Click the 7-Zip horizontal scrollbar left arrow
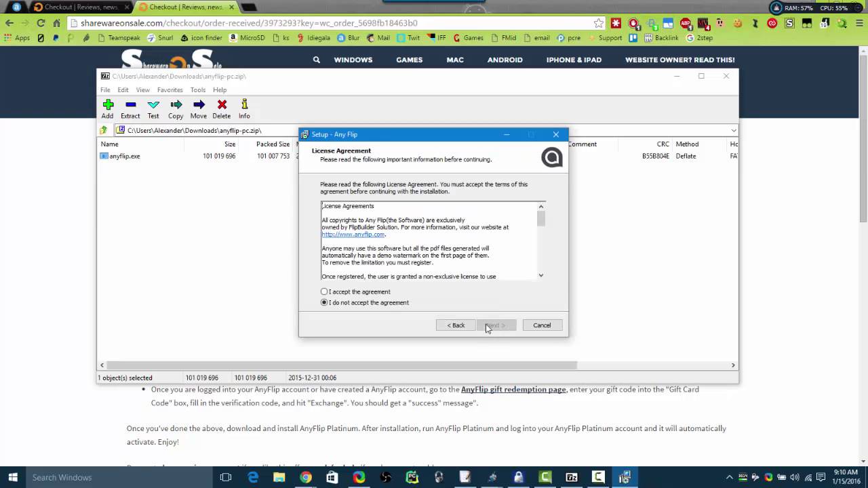 (102, 365)
